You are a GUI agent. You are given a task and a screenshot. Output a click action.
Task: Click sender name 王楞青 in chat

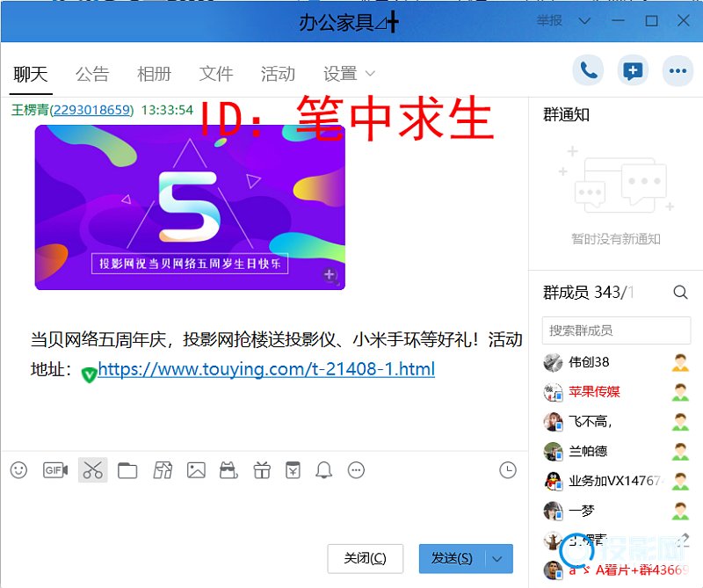30,110
